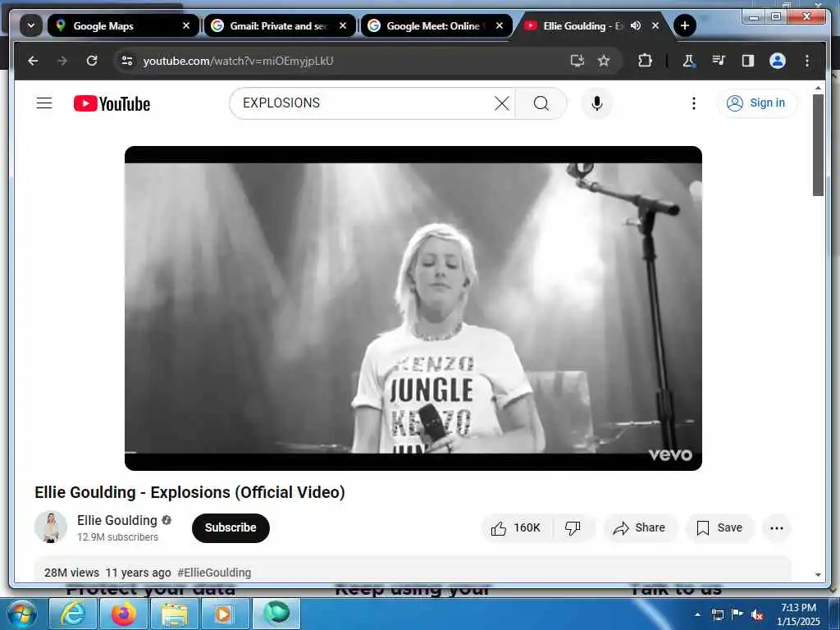Clear the search text with X

(x=502, y=103)
